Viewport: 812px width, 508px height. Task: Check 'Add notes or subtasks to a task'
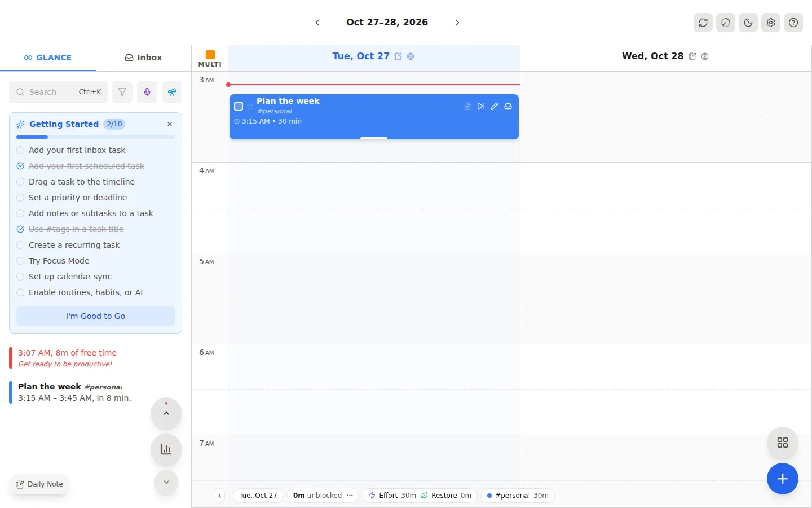[x=20, y=213]
